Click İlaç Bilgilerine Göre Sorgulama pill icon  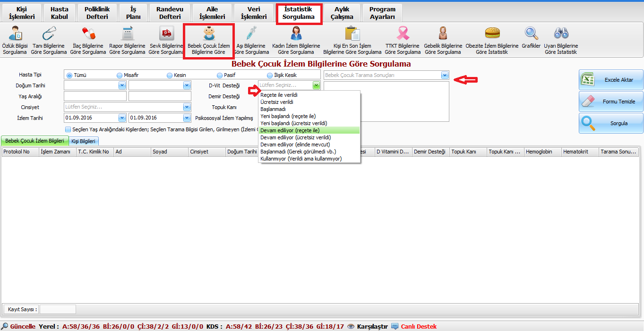click(88, 34)
